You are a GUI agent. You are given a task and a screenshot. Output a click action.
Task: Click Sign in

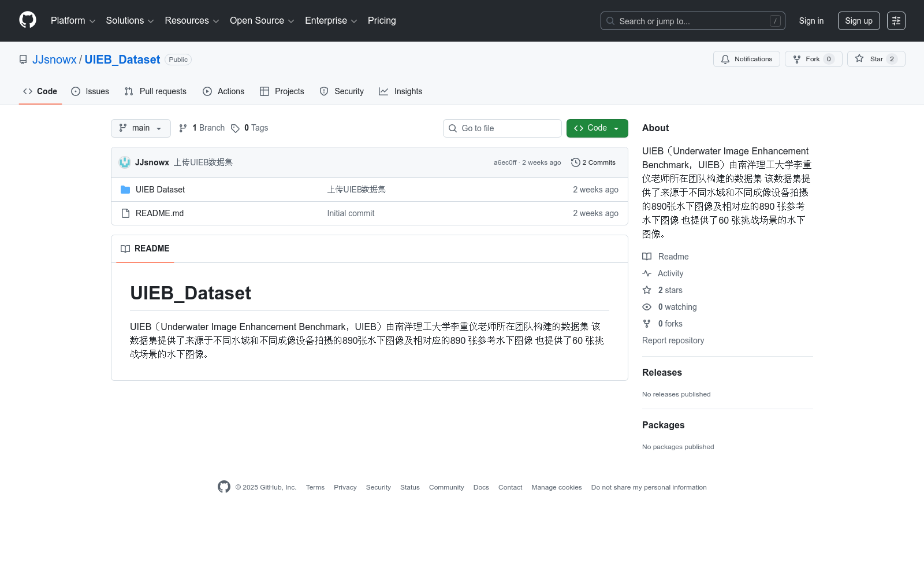pos(811,21)
